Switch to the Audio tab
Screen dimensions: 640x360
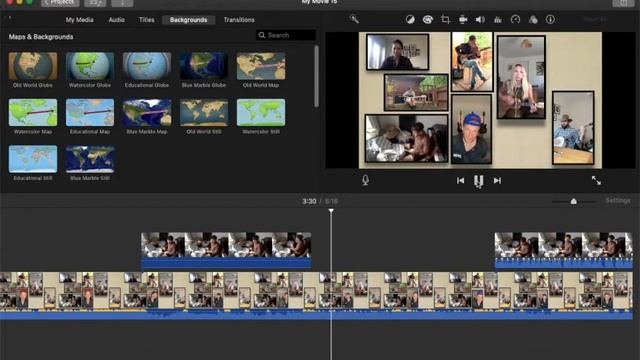tap(116, 20)
